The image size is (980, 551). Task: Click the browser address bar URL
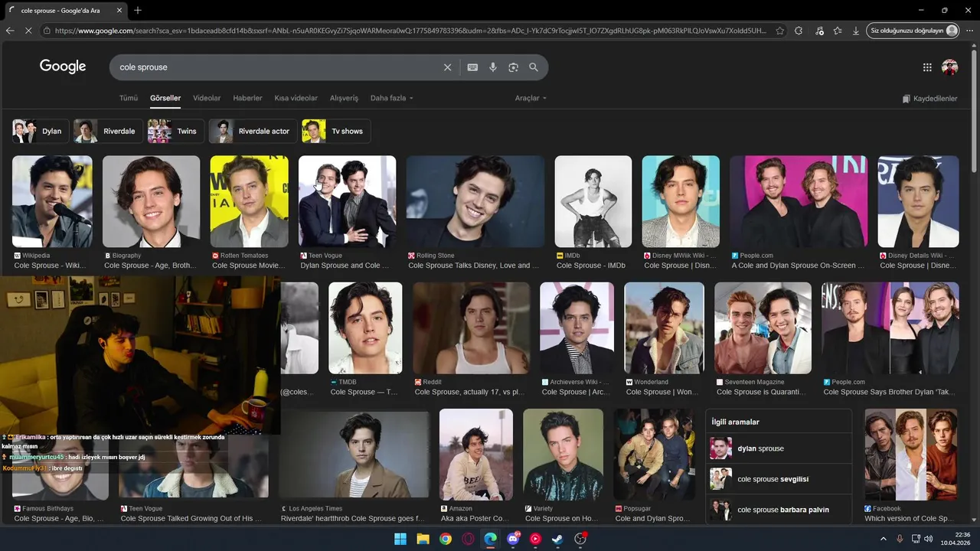410,31
